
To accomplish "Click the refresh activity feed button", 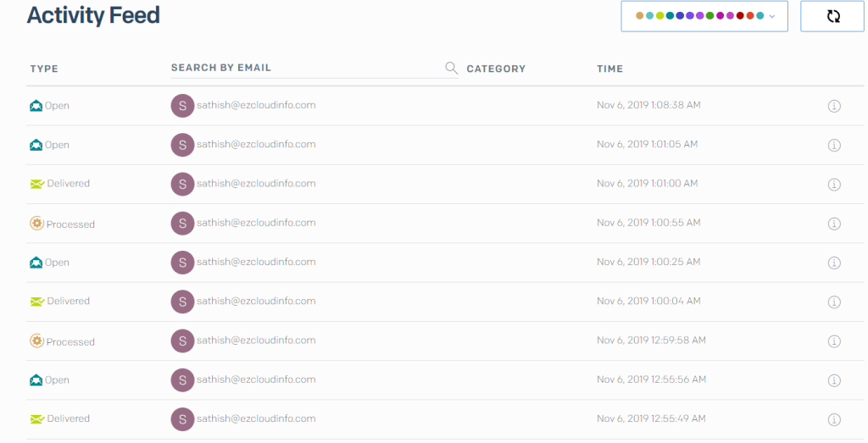I will coord(832,16).
